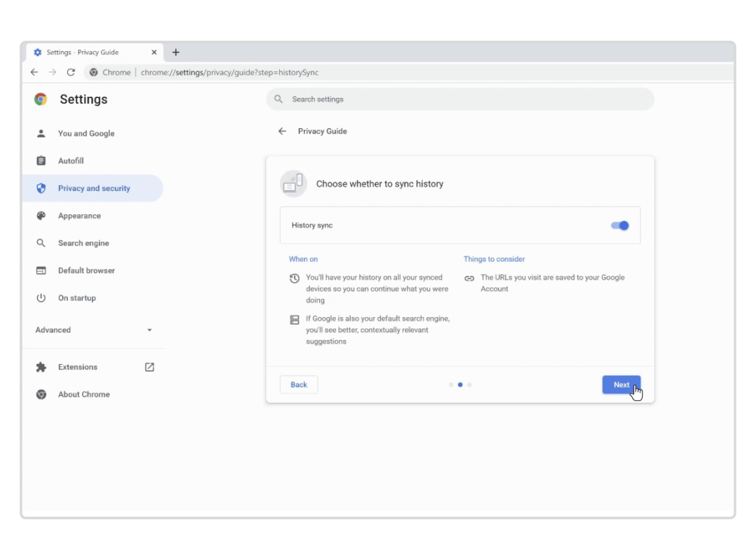756x560 pixels.
Task: Click the external link icon beside Extensions
Action: [x=149, y=367]
